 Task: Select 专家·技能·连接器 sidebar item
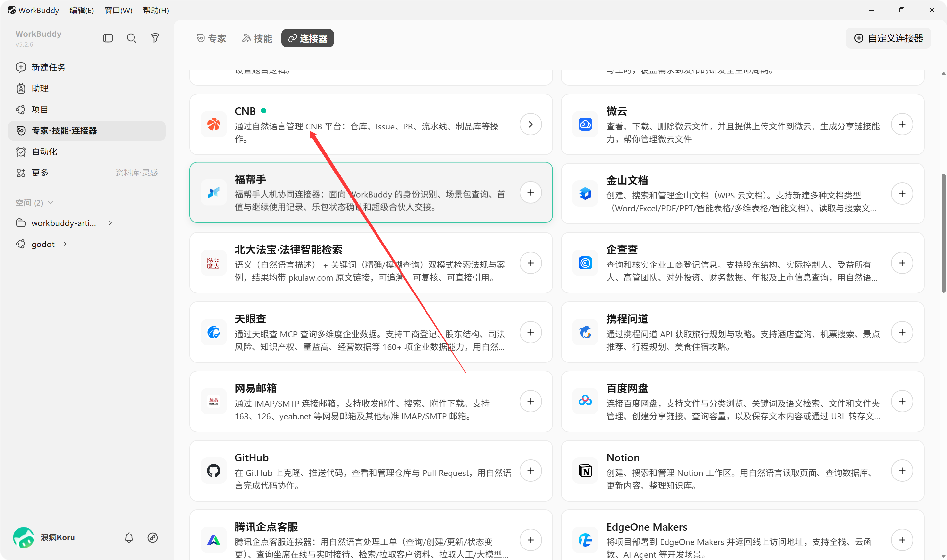87,130
